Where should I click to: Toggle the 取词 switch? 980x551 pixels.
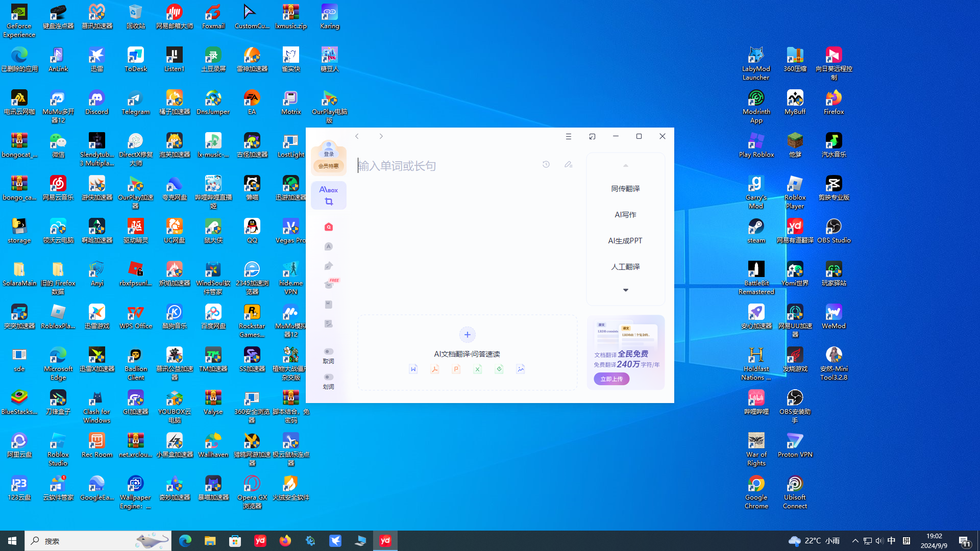pyautogui.click(x=329, y=352)
